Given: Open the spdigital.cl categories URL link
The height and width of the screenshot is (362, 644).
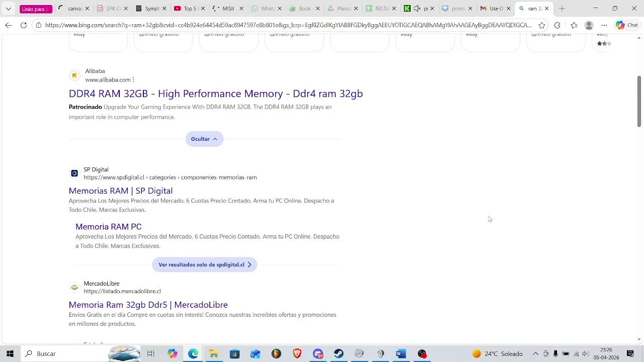Looking at the screenshot, I should click(x=170, y=177).
